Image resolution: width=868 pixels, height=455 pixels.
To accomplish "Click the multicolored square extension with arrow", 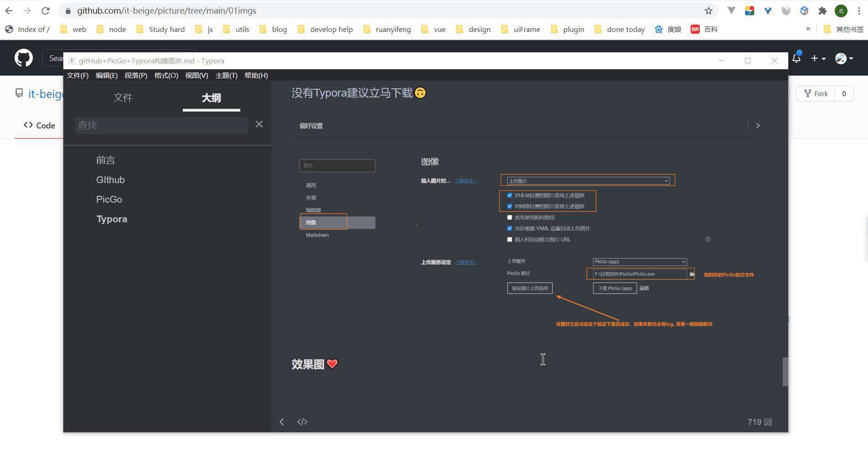I will point(749,10).
